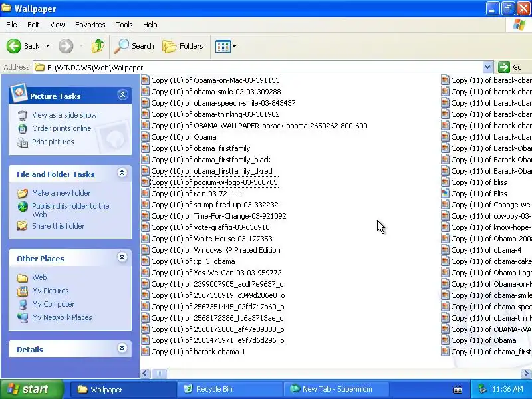532x399 pixels.
Task: Click the green Go arrow button
Action: 504,67
